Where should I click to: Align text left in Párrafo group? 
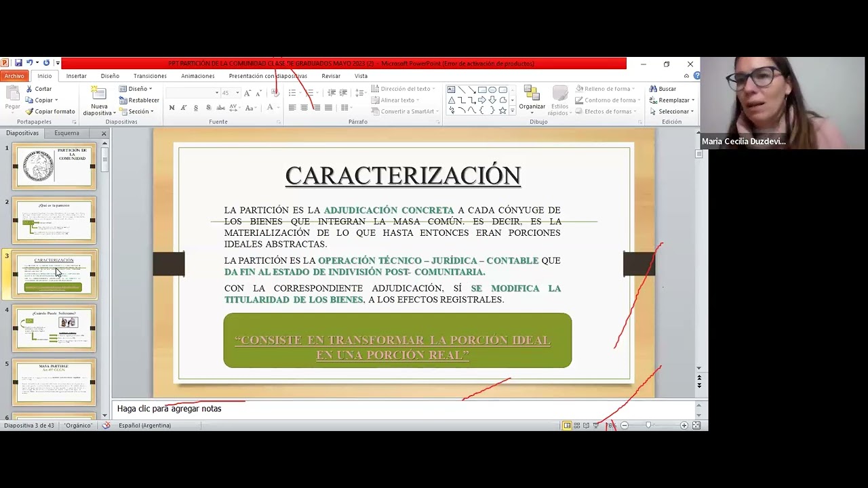click(292, 108)
